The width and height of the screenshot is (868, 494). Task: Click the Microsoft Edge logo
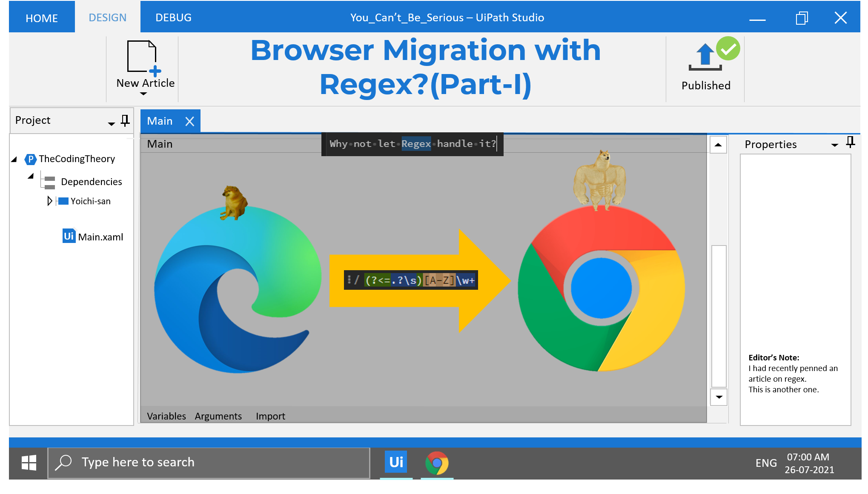[238, 289]
